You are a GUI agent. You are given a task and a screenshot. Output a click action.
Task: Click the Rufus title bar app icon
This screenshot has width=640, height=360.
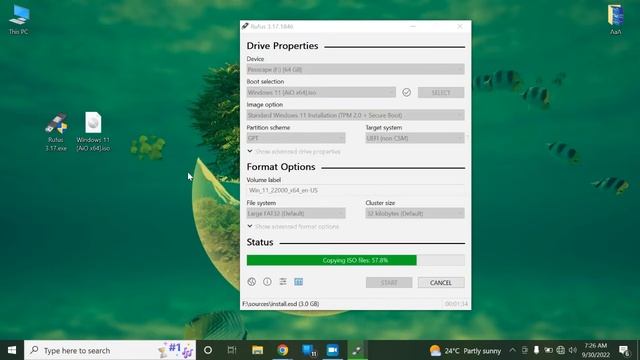[x=245, y=26]
